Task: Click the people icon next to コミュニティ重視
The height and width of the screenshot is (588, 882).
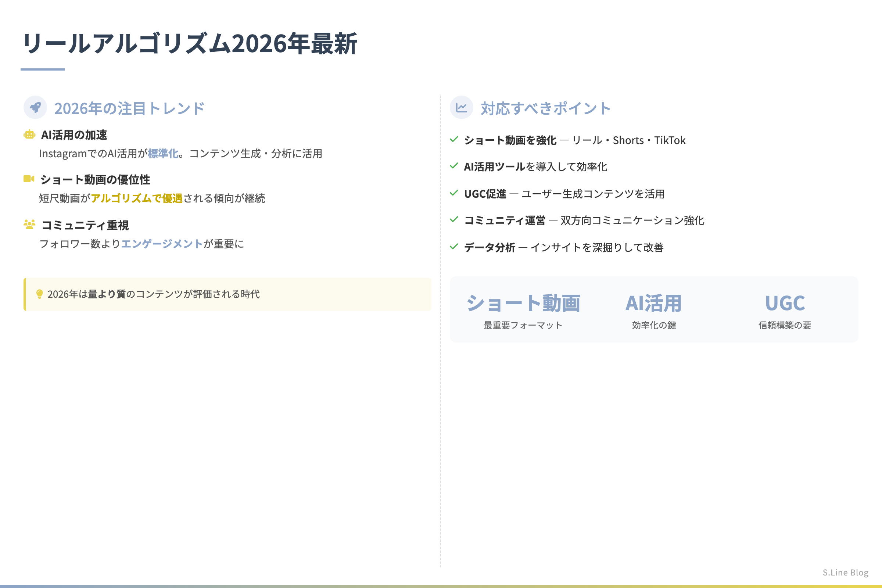Action: click(x=29, y=224)
